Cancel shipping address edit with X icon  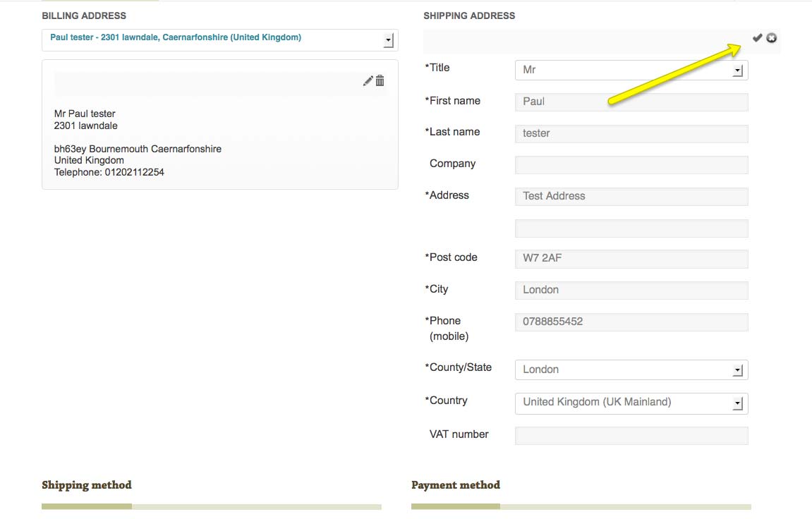pos(772,38)
